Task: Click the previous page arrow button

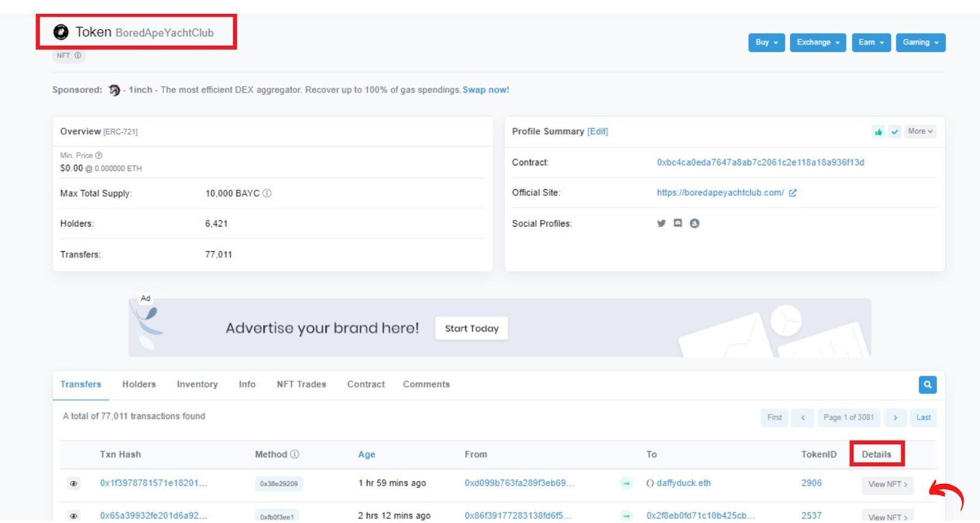Action: [802, 418]
